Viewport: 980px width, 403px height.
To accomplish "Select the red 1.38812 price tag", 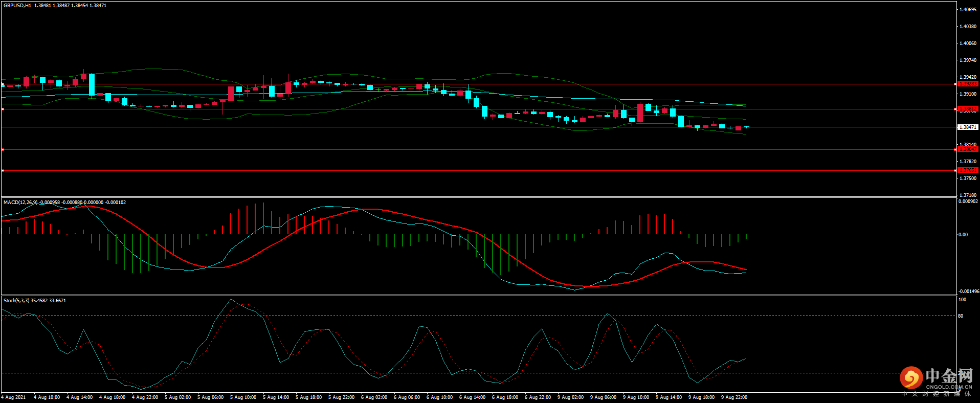I will (968, 109).
